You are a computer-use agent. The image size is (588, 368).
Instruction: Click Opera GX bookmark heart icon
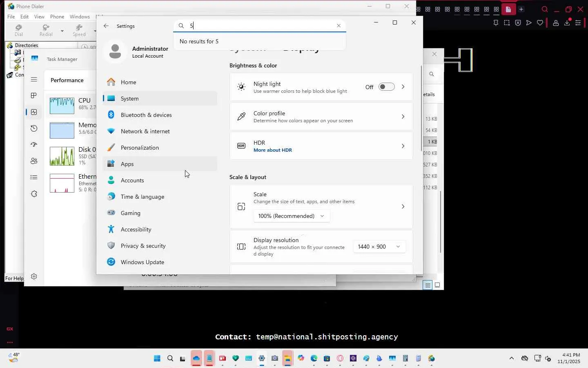pyautogui.click(x=540, y=23)
